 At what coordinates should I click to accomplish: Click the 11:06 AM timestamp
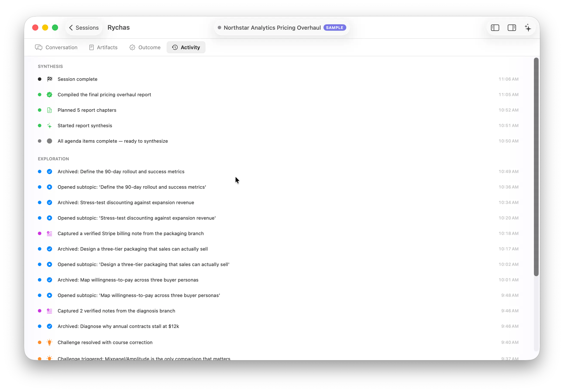click(508, 79)
